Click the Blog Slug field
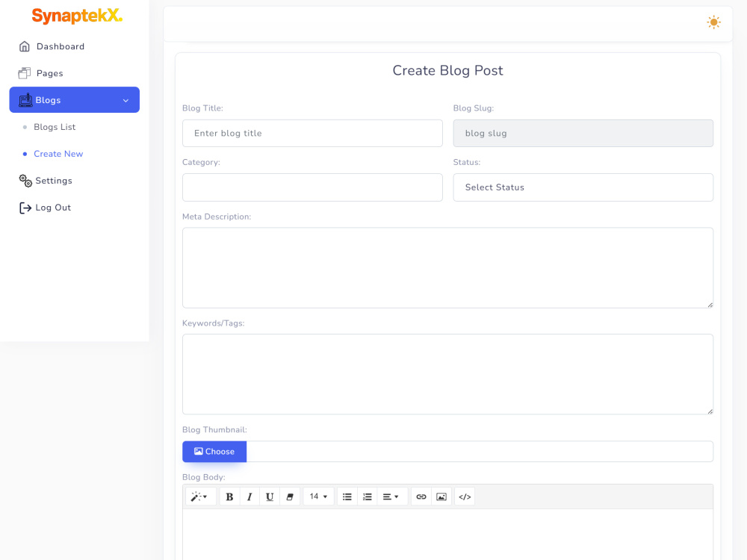Screen dimensions: 747x560 583,134
